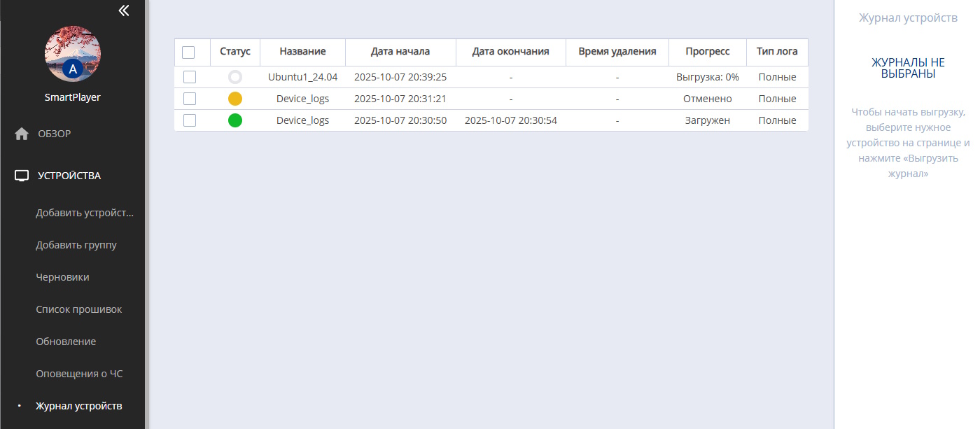Navigate to Список прошивок

point(79,309)
